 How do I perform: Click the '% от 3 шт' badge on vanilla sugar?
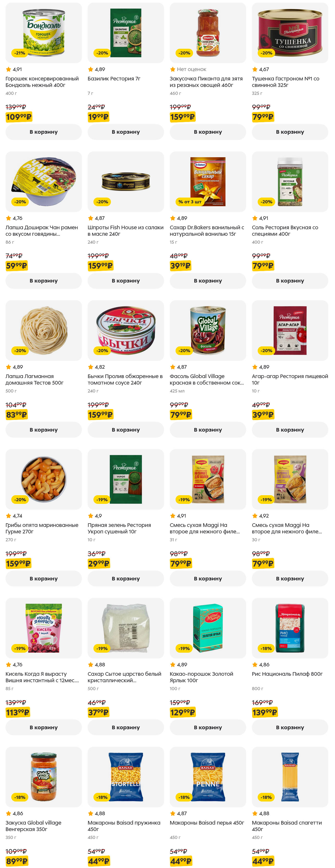pyautogui.click(x=190, y=202)
